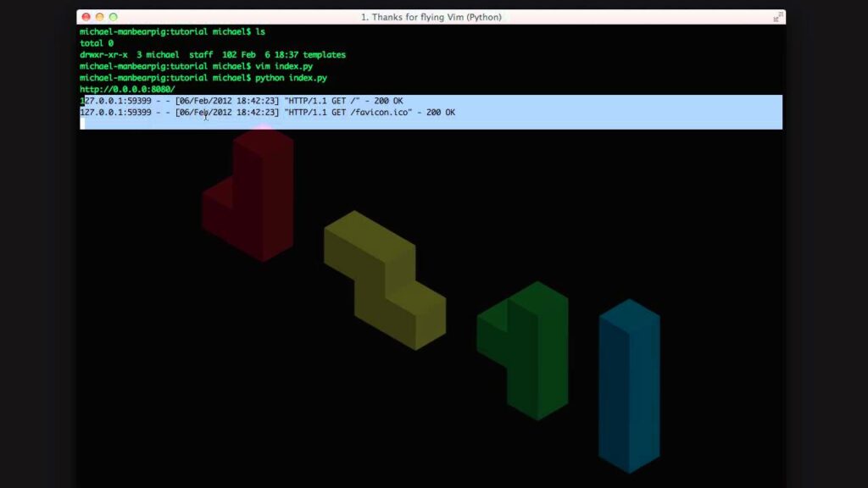Click the 'templates' directory name in the listing
Screen dimensions: 868x488
pyautogui.click(x=325, y=54)
